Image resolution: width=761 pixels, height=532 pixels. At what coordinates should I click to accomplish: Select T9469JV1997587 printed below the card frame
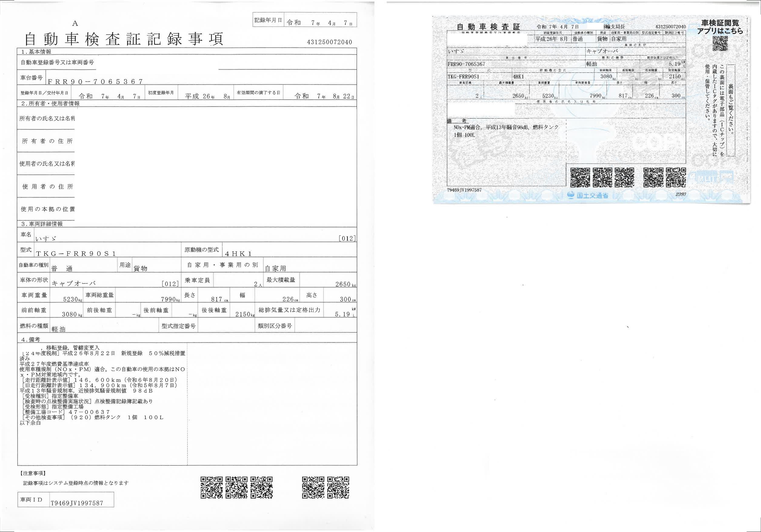[464, 190]
